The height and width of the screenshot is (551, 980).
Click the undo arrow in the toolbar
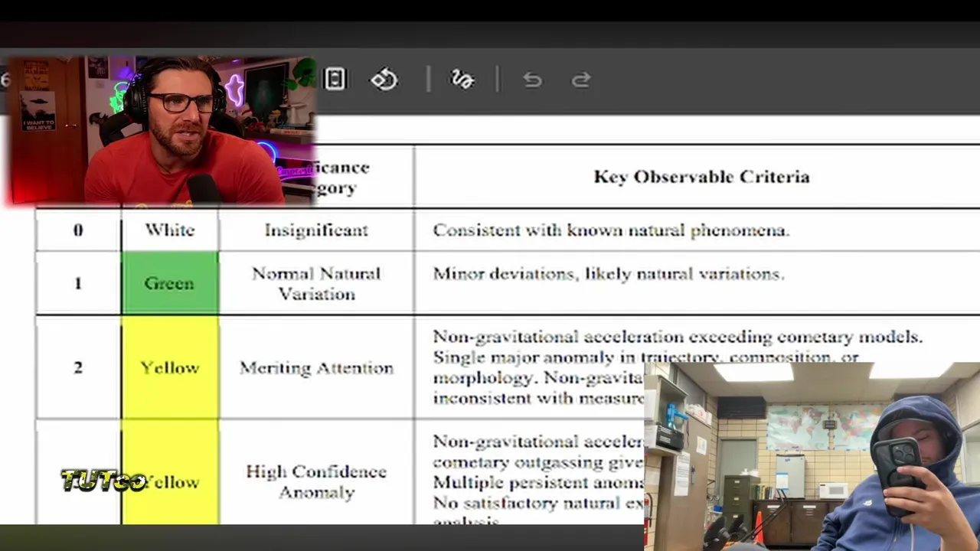(x=532, y=80)
